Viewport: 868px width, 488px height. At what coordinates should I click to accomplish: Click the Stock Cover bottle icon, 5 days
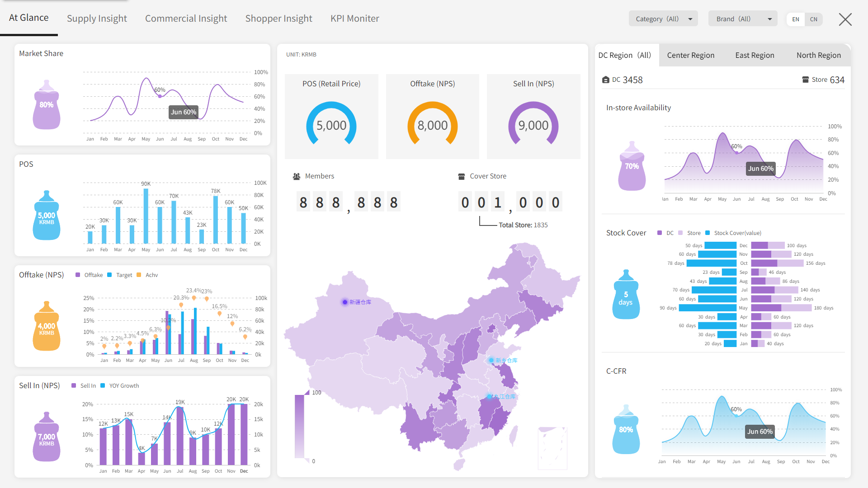coord(626,295)
